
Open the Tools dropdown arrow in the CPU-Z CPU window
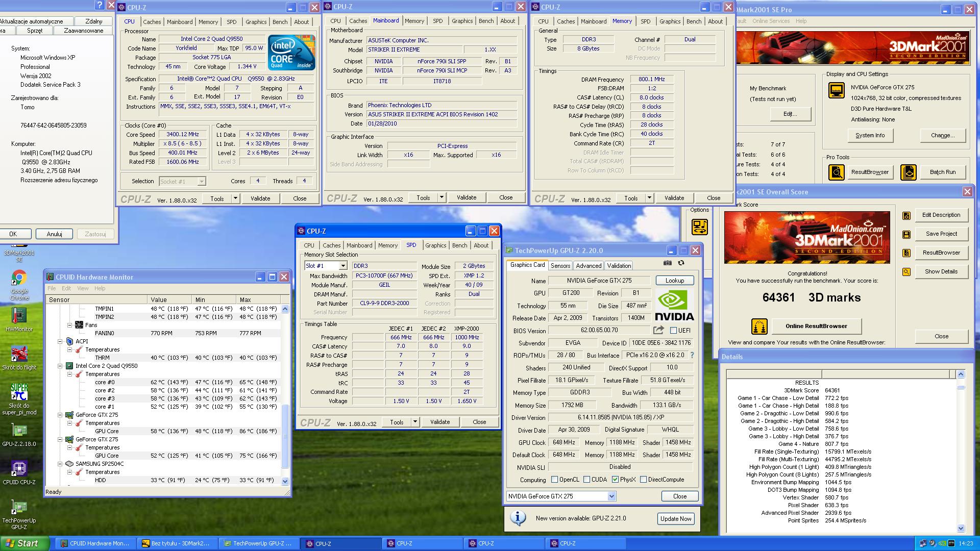click(235, 198)
